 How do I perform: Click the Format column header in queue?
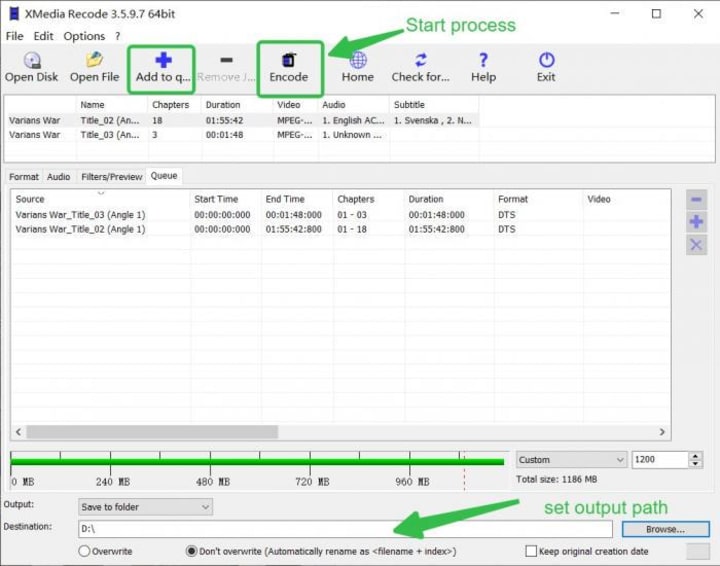[x=538, y=199]
